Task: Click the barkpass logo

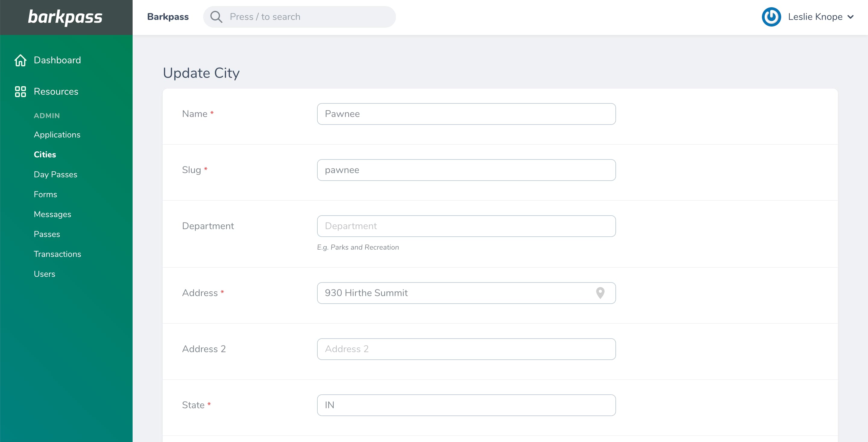Action: (x=65, y=17)
